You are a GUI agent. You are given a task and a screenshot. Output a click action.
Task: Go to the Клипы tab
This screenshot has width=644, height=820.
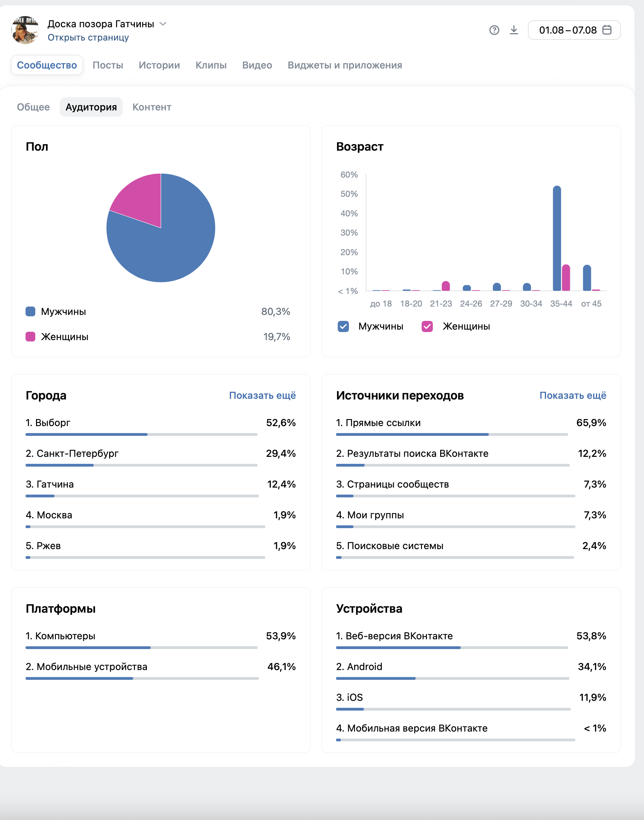211,65
